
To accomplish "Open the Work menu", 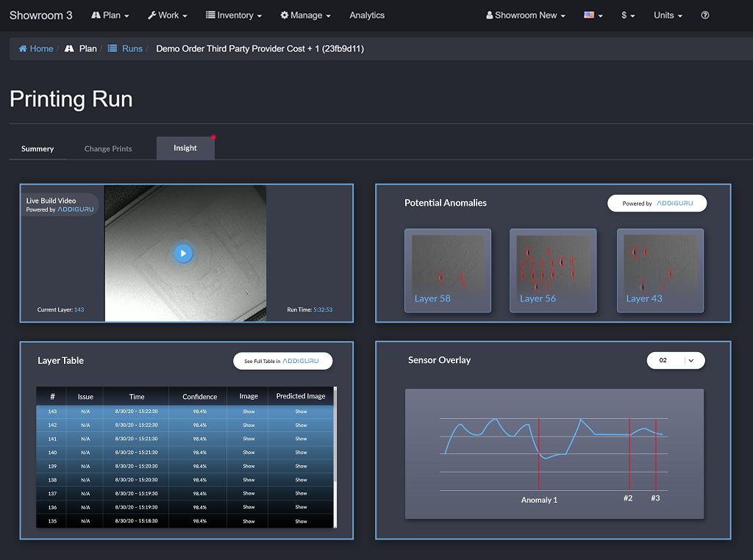I will pos(167,15).
